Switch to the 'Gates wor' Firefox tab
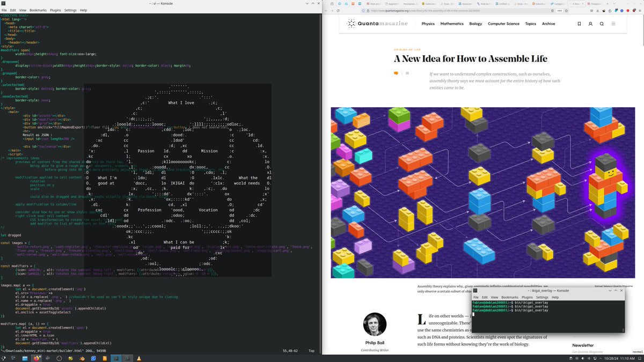 click(429, 4)
